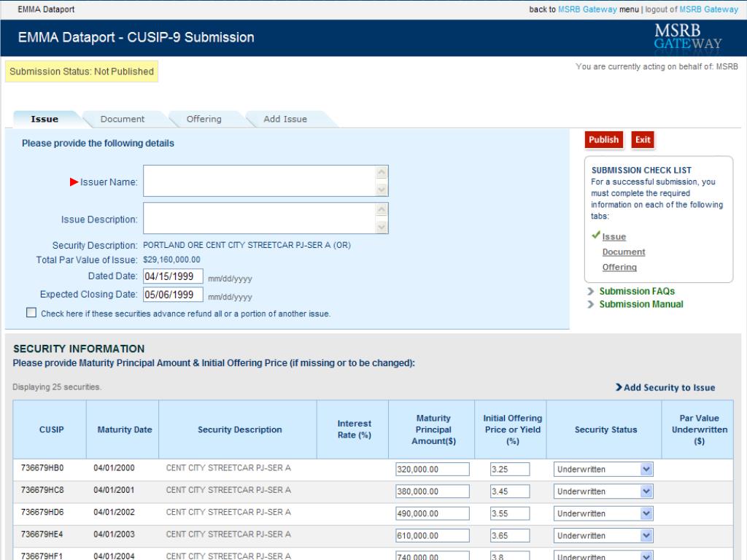Click the up scroll arrow in Issue Description box
The width and height of the screenshot is (747, 560).
[380, 210]
